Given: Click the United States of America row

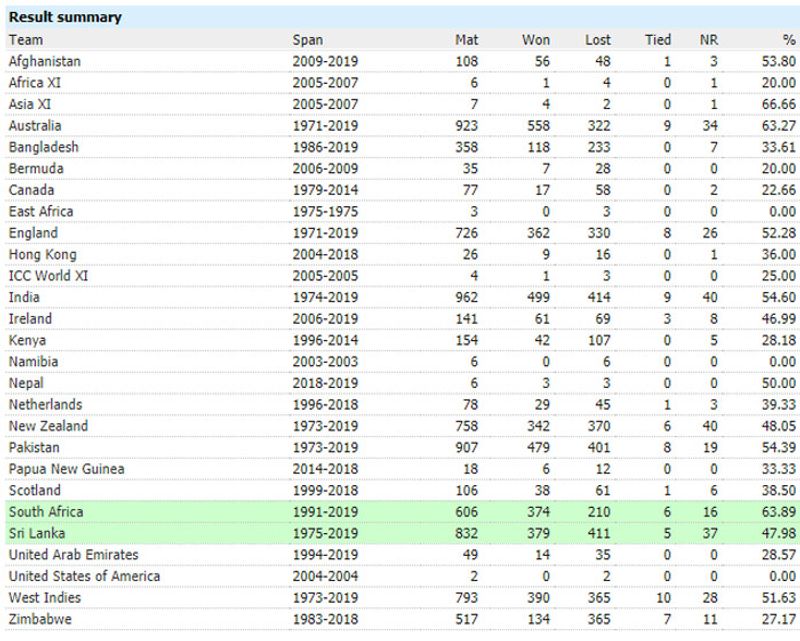Looking at the screenshot, I should [84, 576].
